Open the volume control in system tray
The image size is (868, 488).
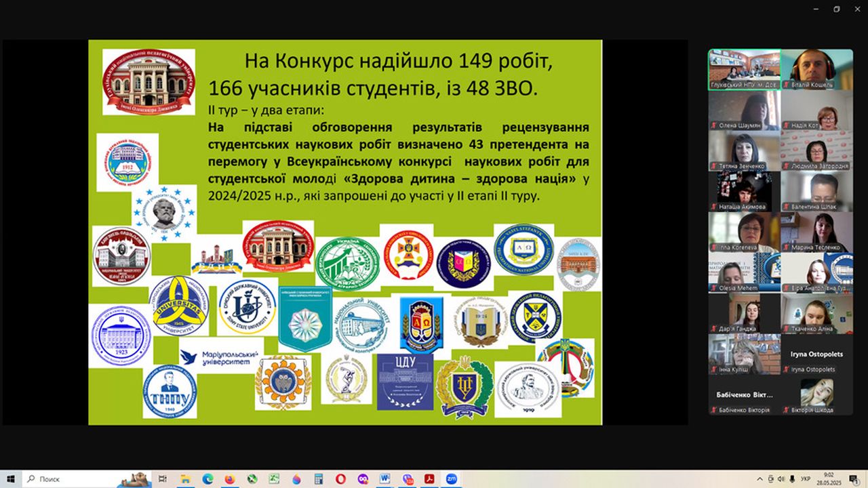(x=782, y=479)
